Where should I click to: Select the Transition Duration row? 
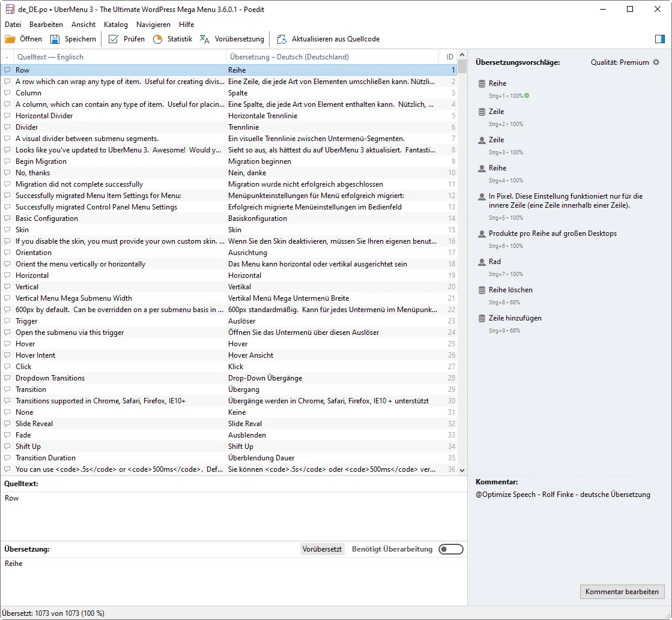click(x=229, y=457)
